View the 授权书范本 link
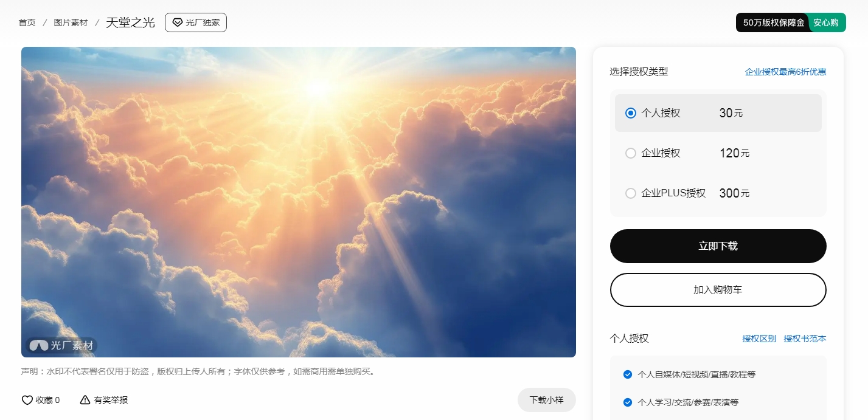 [805, 339]
